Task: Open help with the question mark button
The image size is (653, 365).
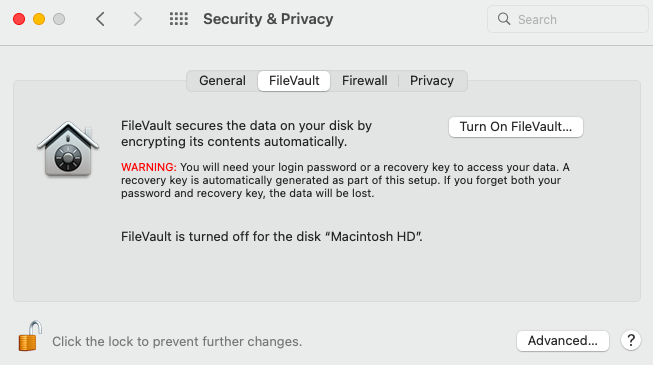Action: coord(631,340)
